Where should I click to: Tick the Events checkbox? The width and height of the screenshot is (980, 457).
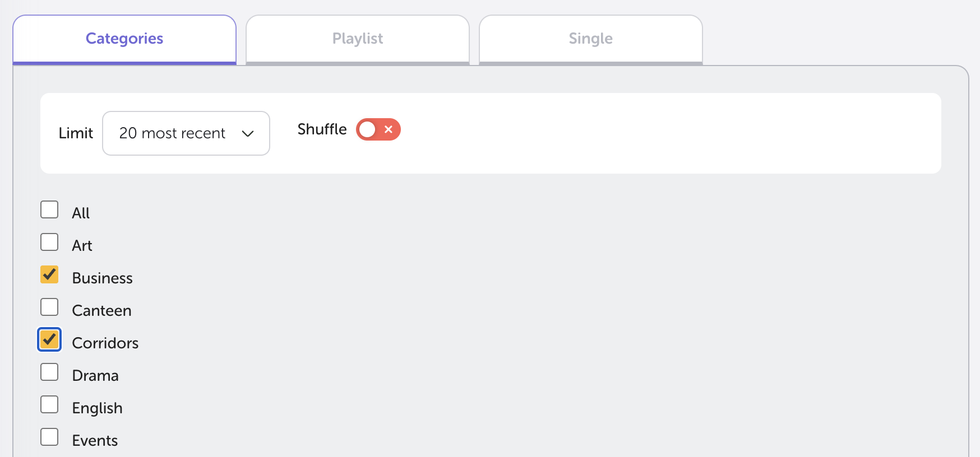coord(49,437)
